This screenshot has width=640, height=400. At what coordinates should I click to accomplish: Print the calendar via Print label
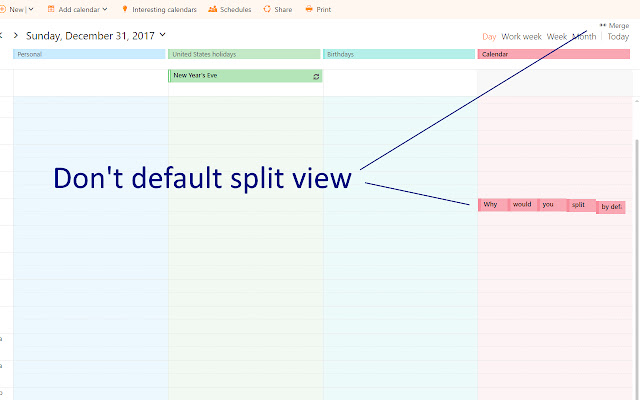(324, 9)
